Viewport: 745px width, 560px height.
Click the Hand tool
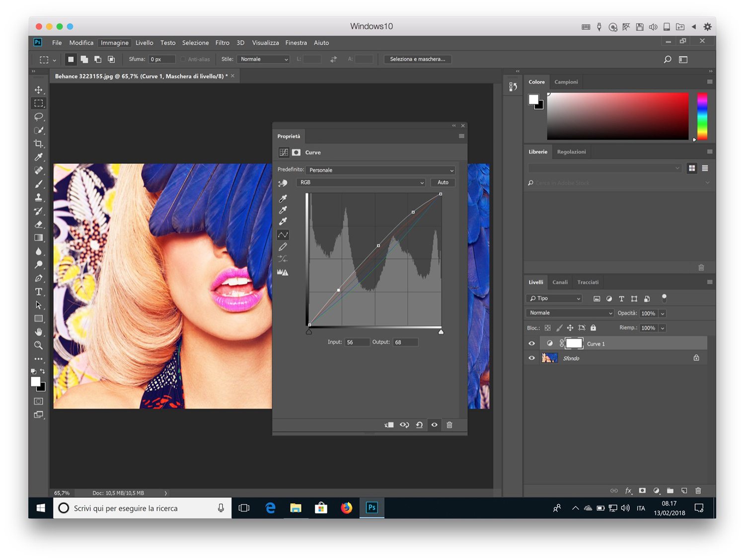point(38,332)
